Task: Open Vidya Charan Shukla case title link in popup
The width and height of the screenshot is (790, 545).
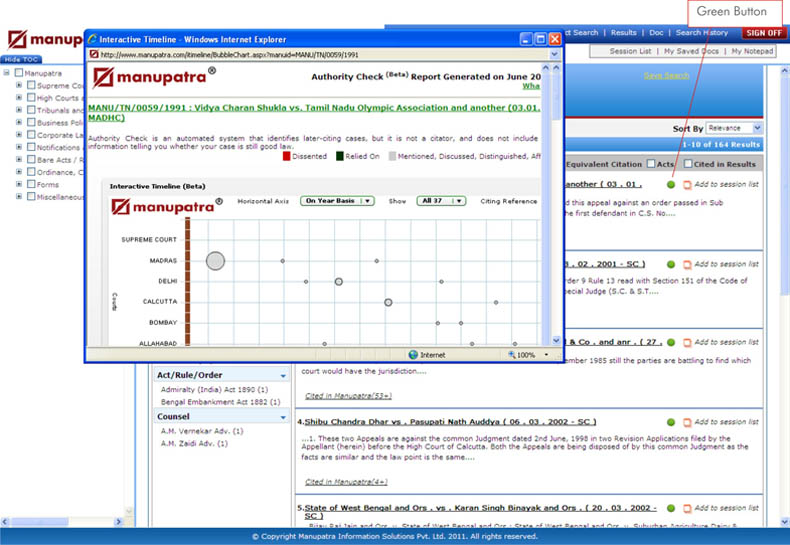Action: [x=314, y=112]
